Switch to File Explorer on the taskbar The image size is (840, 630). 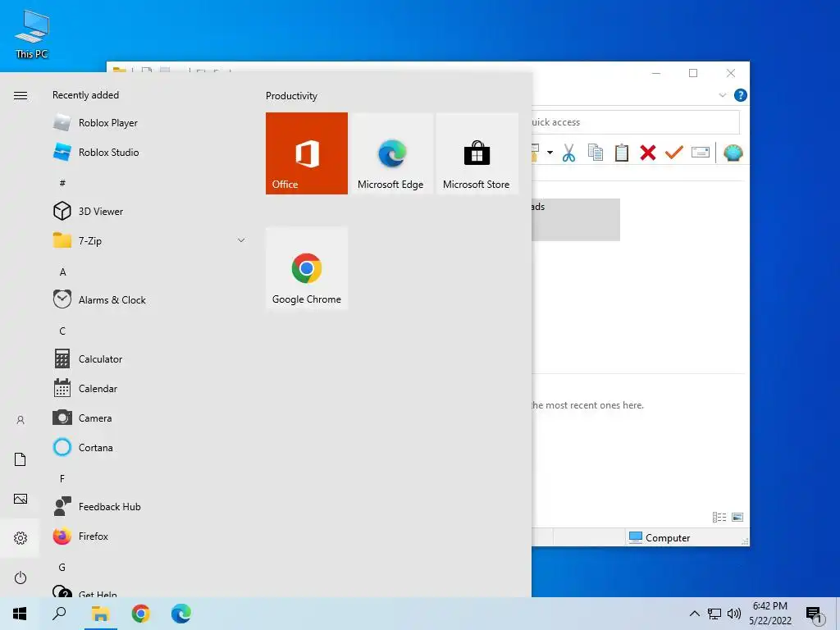100,614
